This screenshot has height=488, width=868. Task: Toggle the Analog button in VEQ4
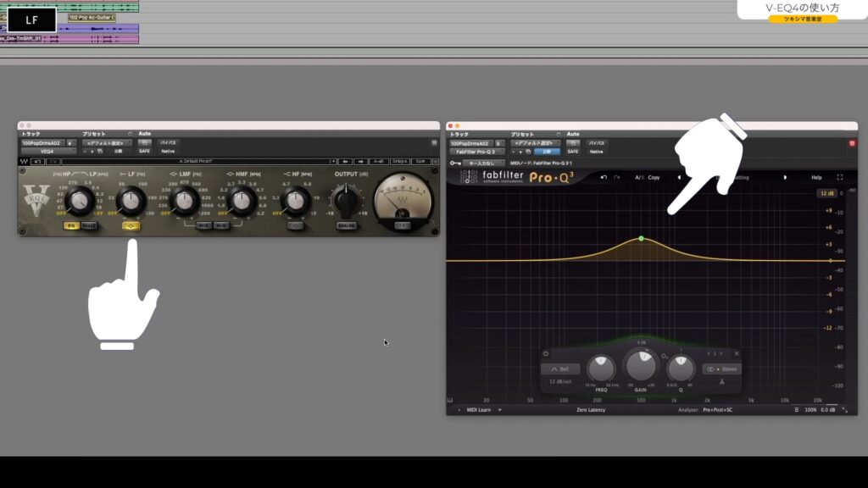click(x=346, y=225)
